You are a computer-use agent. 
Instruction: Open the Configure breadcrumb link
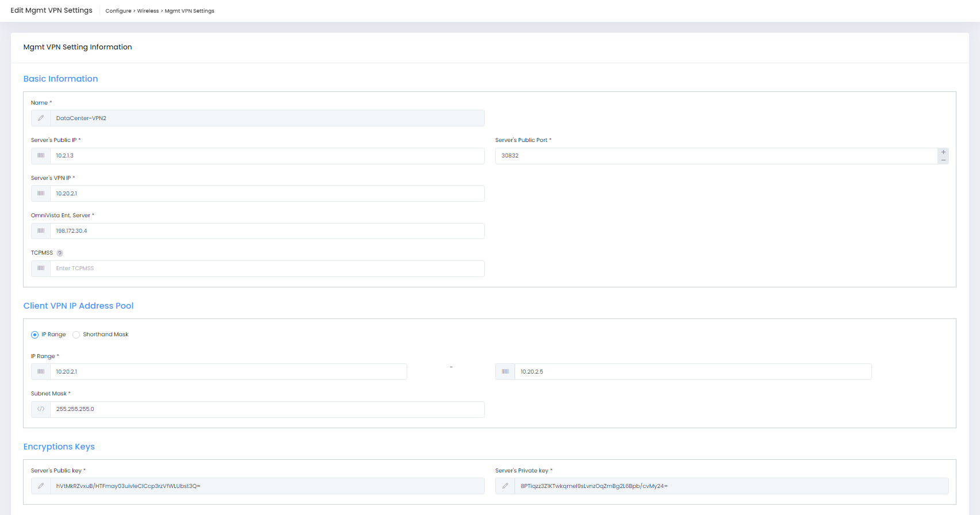pyautogui.click(x=118, y=11)
